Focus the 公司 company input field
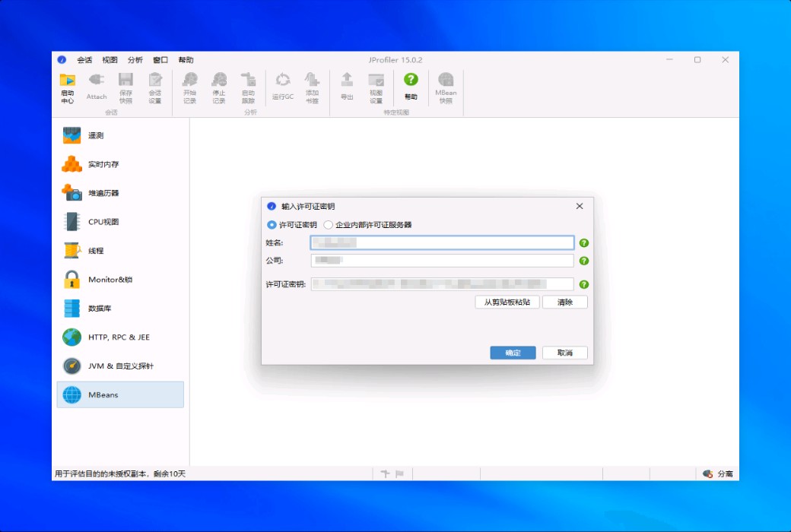This screenshot has height=532, width=791. tap(443, 260)
